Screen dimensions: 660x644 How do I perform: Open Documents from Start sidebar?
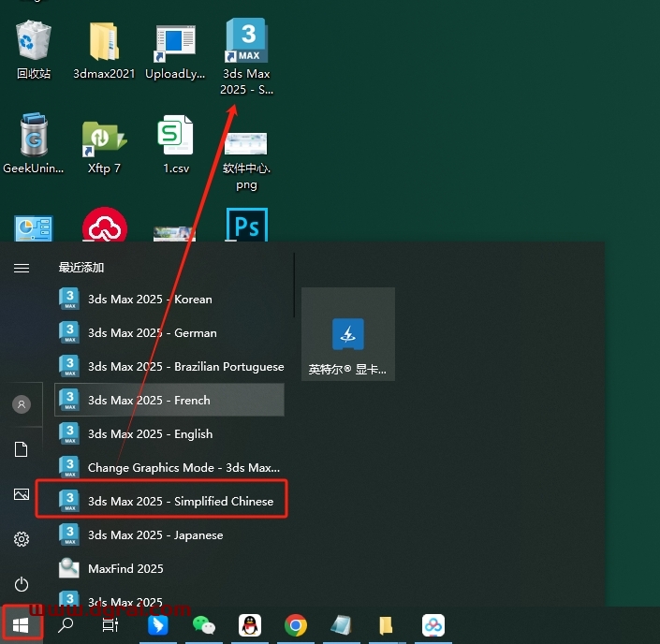(22, 449)
